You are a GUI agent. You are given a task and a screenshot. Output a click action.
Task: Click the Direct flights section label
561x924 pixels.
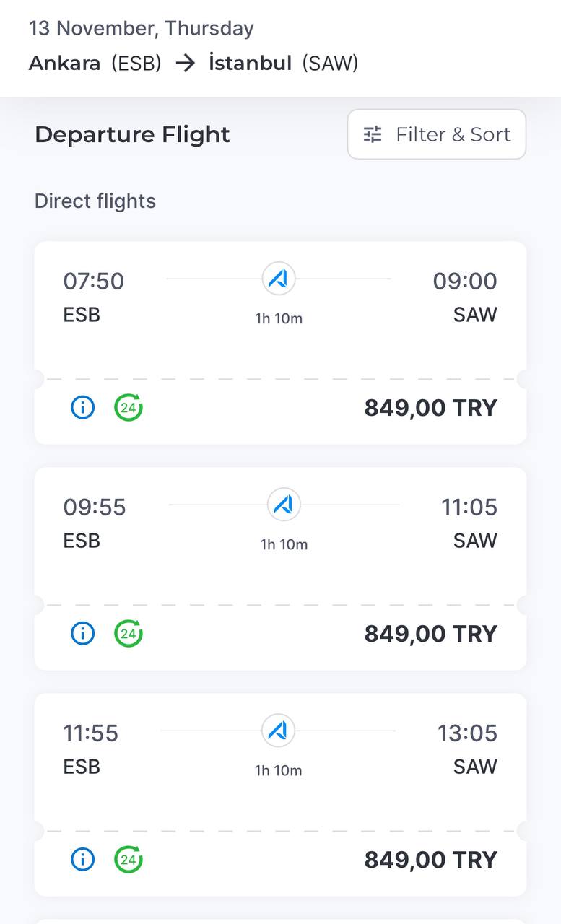point(95,201)
